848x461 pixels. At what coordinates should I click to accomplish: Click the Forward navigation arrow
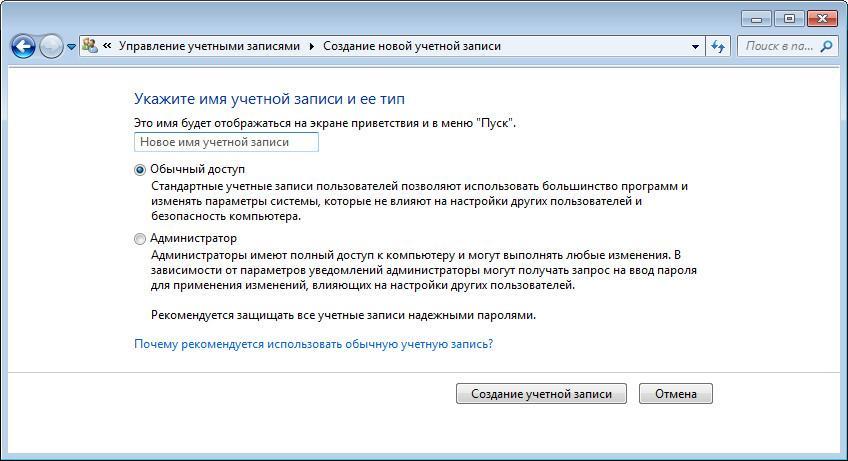tap(51, 46)
